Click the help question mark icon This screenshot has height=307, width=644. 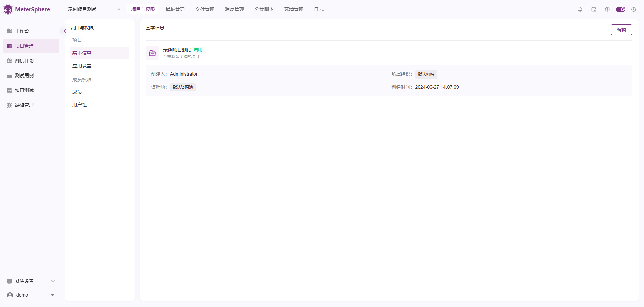coord(607,9)
